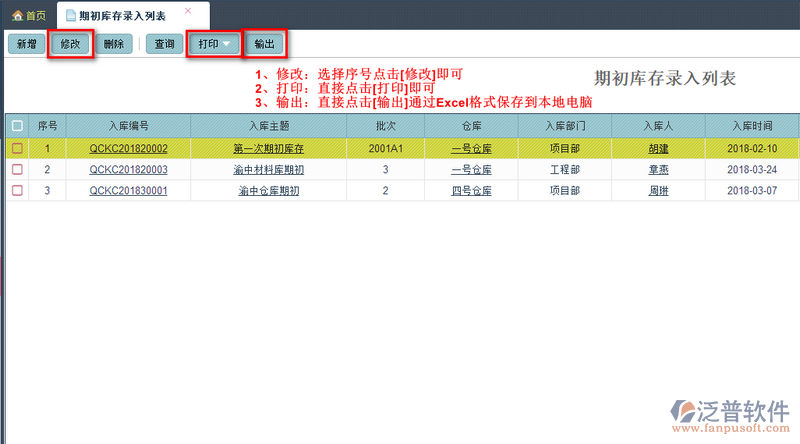The image size is (800, 444).
Task: Open link QCKC201830001
Action: click(128, 190)
